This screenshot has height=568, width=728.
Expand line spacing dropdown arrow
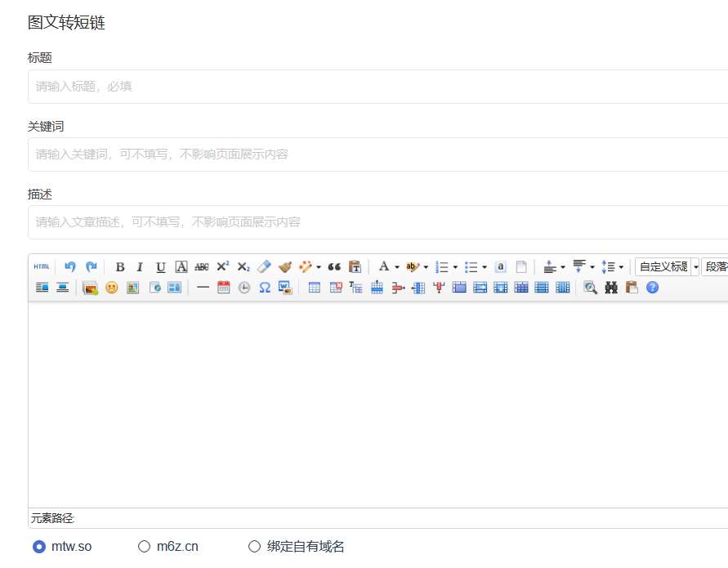click(621, 267)
